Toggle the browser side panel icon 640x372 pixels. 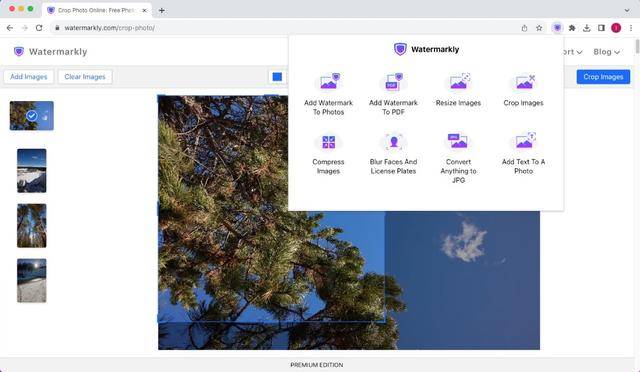(601, 28)
